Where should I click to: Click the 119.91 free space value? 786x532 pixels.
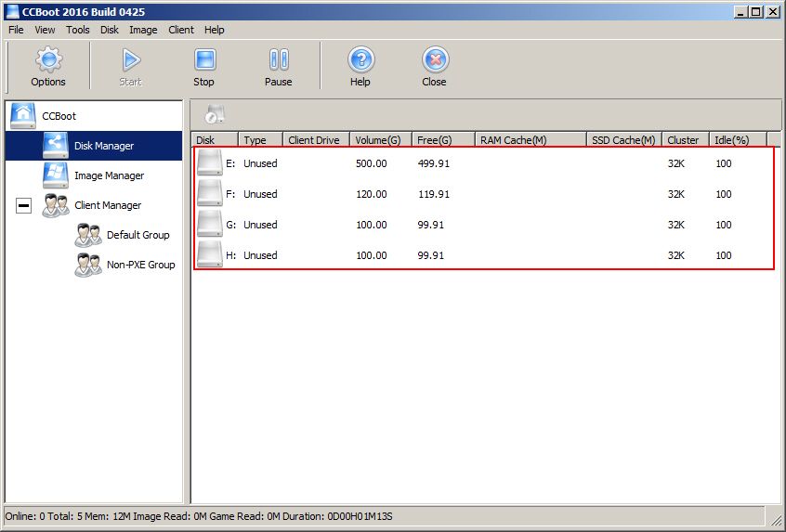pos(434,194)
